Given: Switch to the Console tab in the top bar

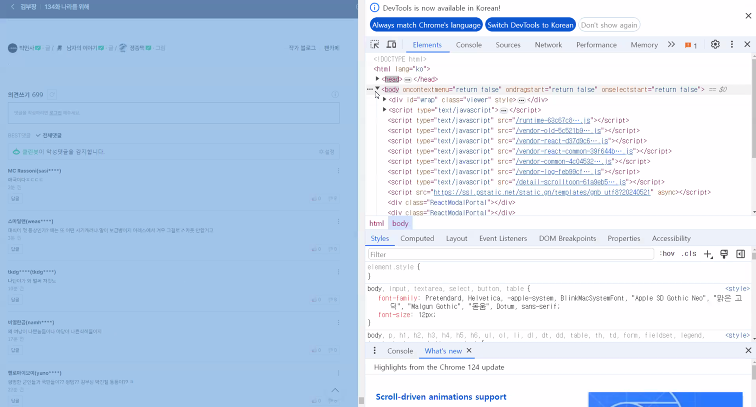Looking at the screenshot, I should 469,45.
